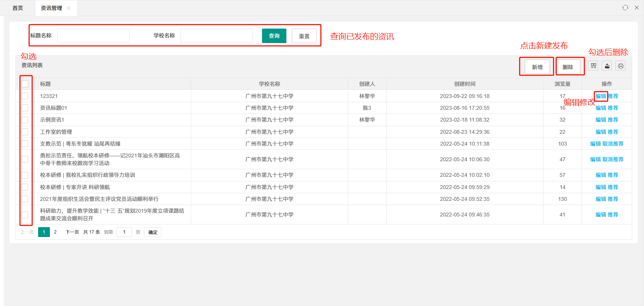Click the column filter grid icon
The image size is (644, 306).
point(593,66)
